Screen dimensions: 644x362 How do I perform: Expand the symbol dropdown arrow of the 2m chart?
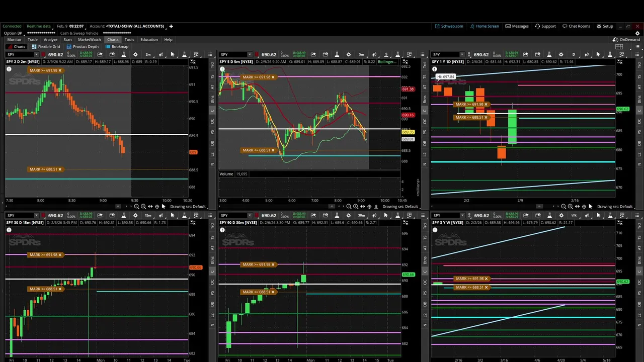pyautogui.click(x=36, y=54)
